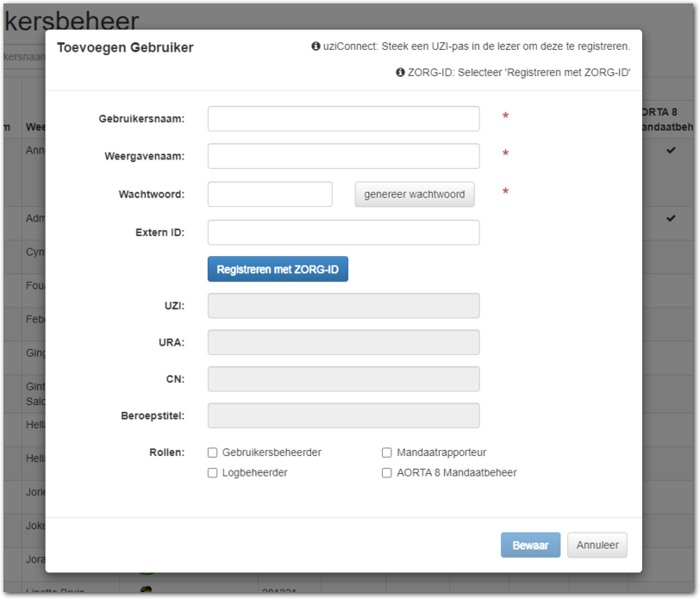
Task: Check the Mandaatrapporteur role checkbox
Action: (387, 452)
